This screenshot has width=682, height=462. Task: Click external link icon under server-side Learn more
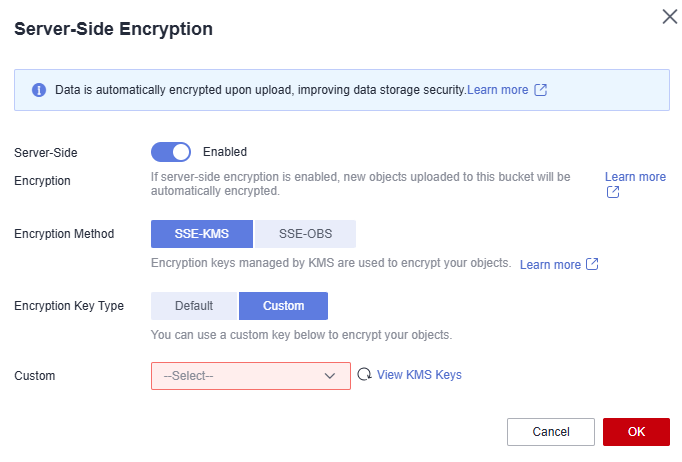[x=613, y=192]
